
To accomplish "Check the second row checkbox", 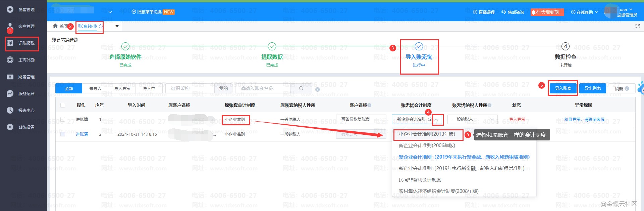I will point(63,134).
